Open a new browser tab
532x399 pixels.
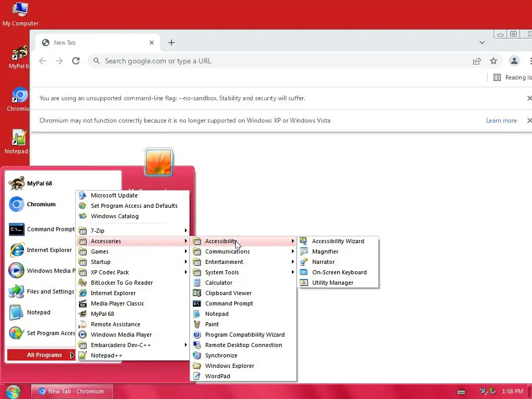click(171, 43)
